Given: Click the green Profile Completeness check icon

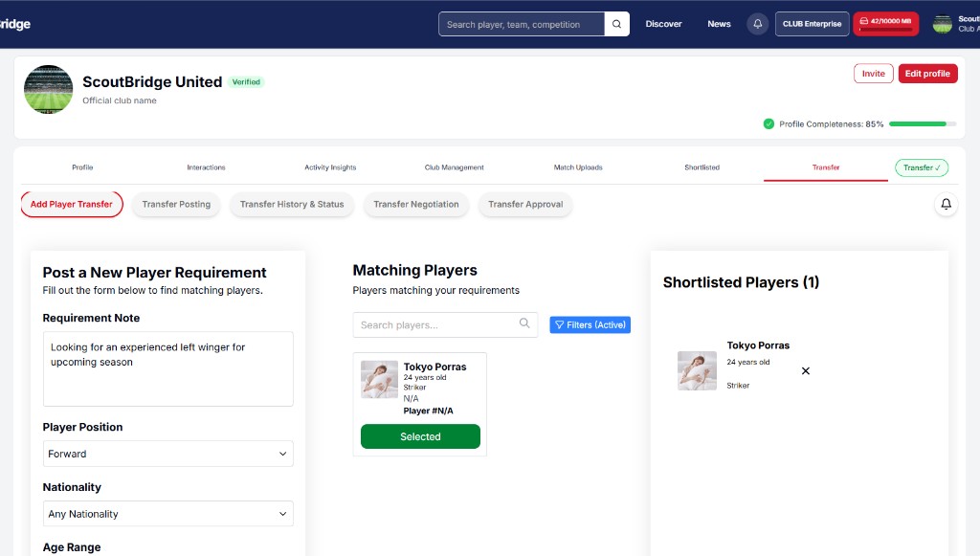Looking at the screenshot, I should pyautogui.click(x=768, y=123).
